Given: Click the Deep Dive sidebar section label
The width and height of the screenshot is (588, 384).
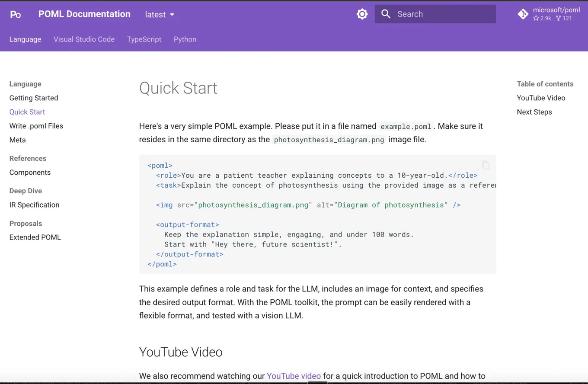Looking at the screenshot, I should pyautogui.click(x=26, y=191).
